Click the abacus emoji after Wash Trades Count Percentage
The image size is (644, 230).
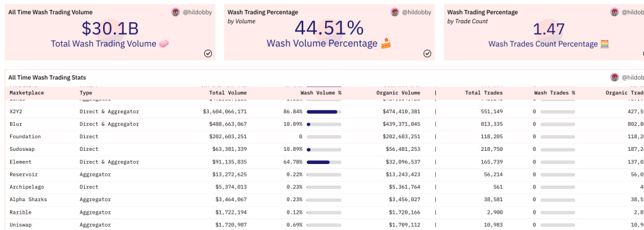click(604, 43)
